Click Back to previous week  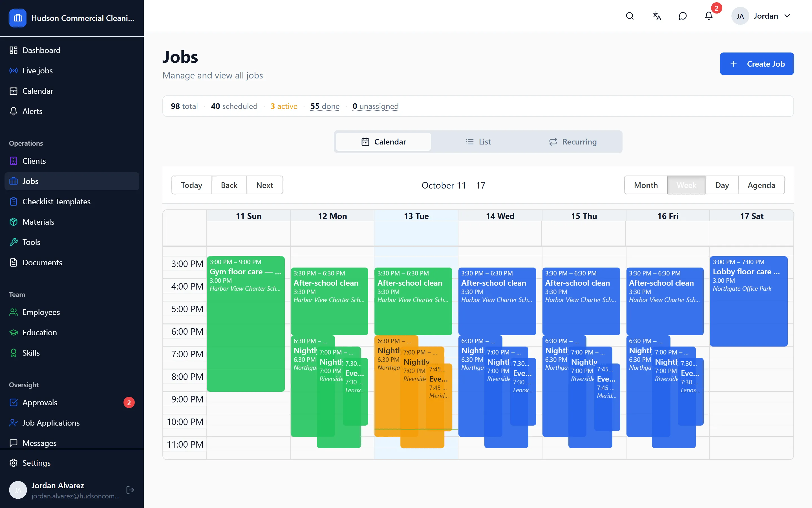(229, 185)
